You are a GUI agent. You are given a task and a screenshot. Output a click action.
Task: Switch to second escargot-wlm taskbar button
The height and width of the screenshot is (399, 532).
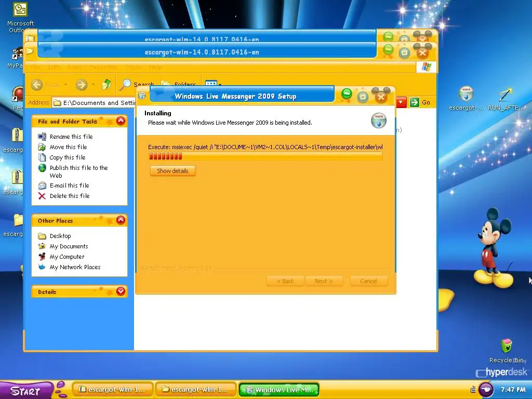tap(196, 390)
